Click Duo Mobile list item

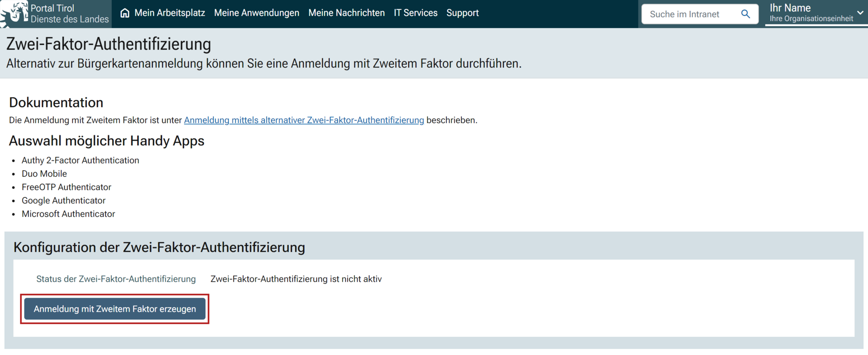click(44, 174)
